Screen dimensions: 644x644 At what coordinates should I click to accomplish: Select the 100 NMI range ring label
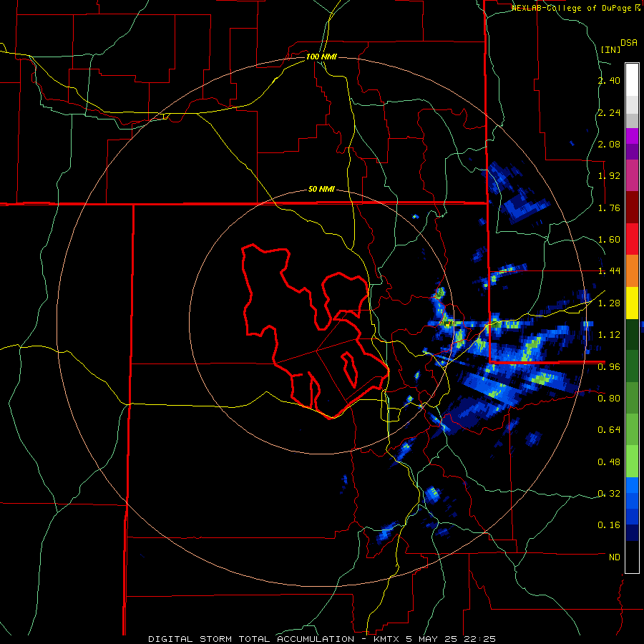[x=321, y=57]
